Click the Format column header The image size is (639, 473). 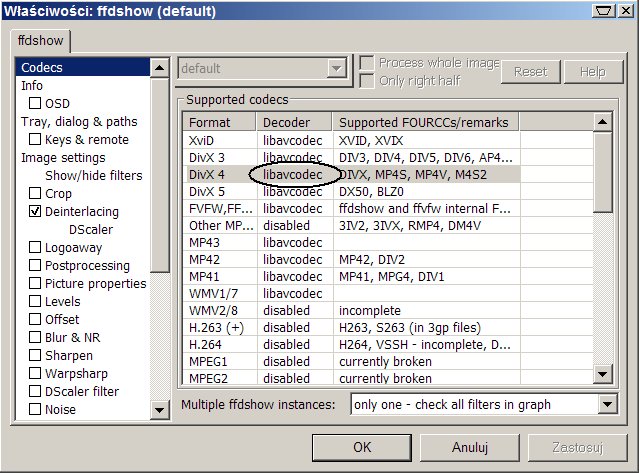click(x=210, y=123)
